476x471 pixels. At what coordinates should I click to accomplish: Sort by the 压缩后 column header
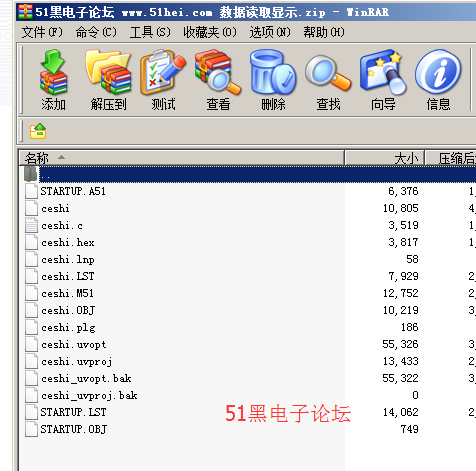tap(451, 158)
